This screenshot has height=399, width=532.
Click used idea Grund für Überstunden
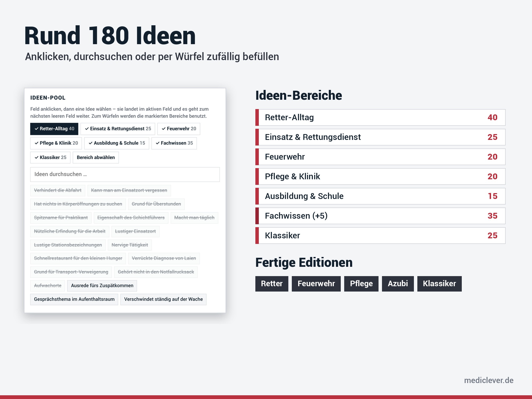coord(156,204)
